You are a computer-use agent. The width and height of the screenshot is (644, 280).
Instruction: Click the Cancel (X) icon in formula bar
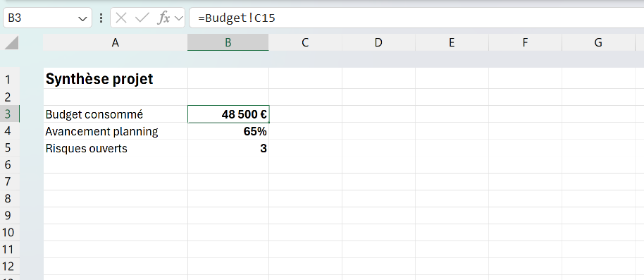click(120, 18)
